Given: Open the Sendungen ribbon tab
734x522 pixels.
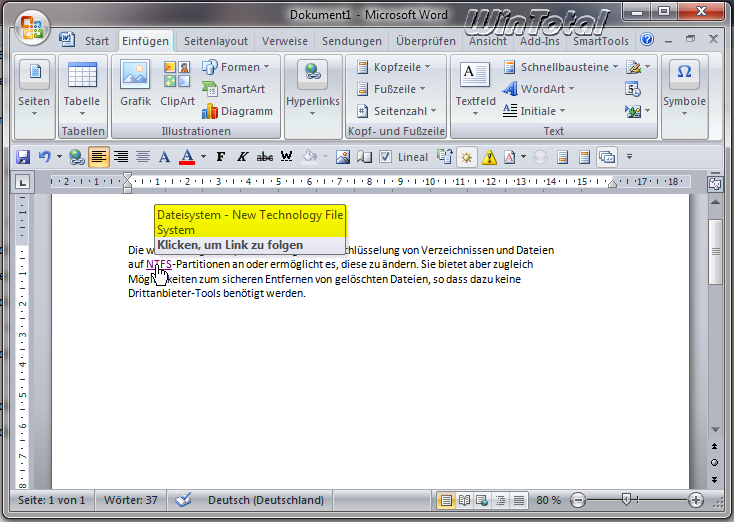Looking at the screenshot, I should [352, 41].
